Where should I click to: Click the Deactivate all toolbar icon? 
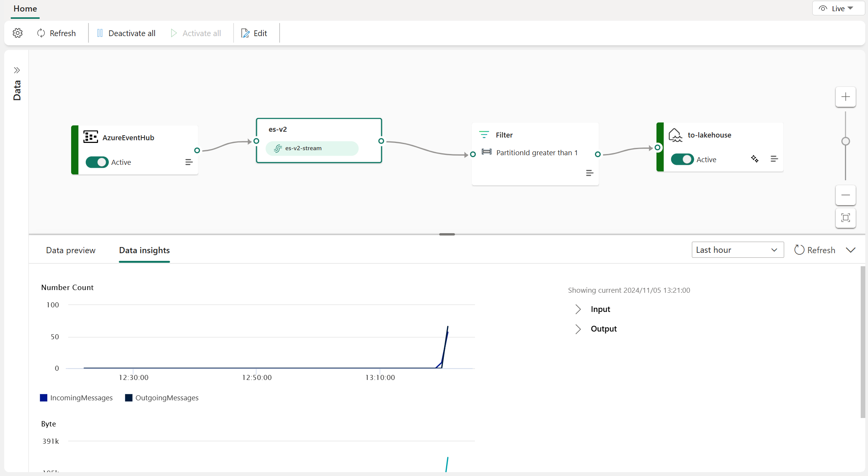pyautogui.click(x=125, y=33)
